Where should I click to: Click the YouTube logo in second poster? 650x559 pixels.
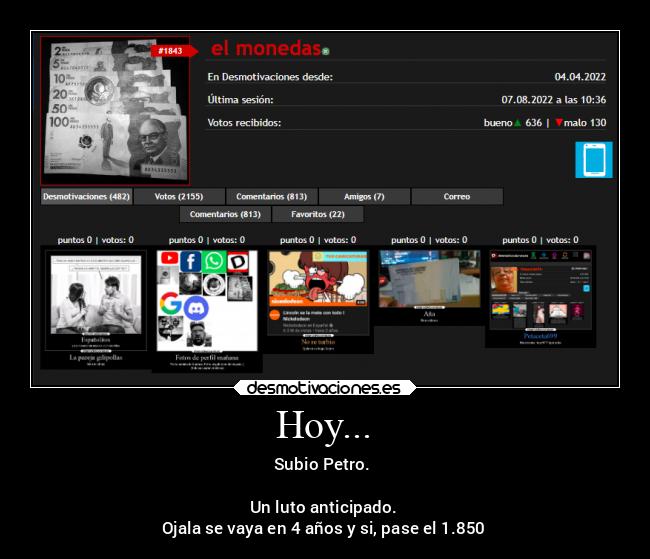coord(169,258)
